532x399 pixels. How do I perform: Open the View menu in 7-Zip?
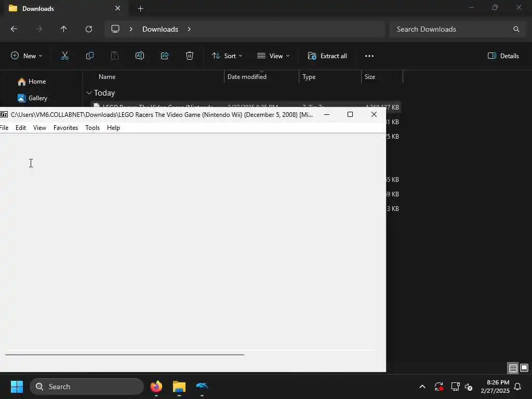39,128
